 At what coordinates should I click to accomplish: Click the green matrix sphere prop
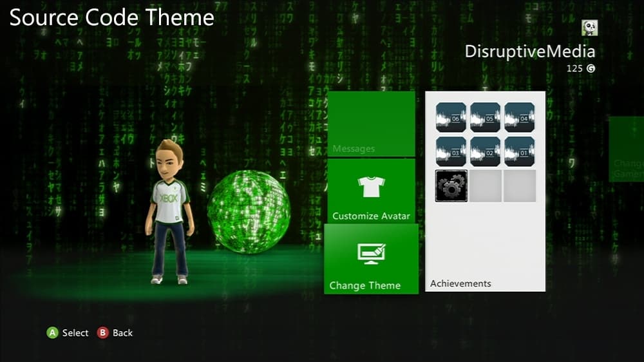[249, 212]
